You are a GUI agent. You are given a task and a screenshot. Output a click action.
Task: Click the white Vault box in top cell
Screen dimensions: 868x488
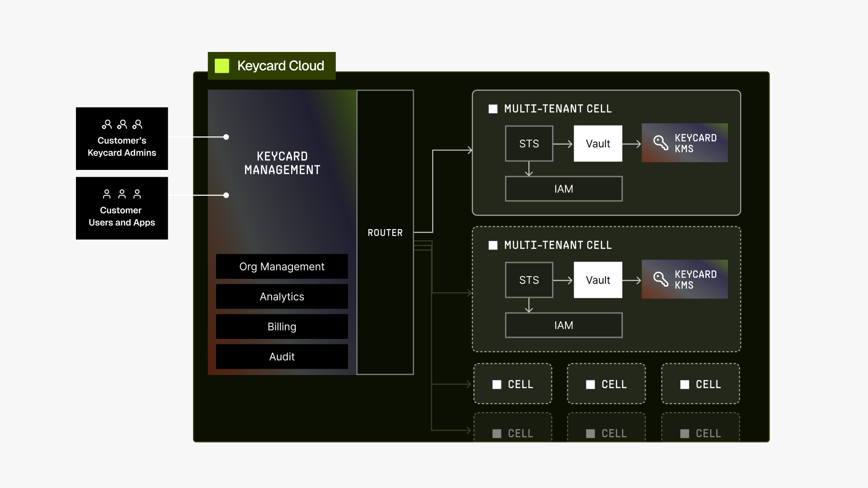(598, 143)
